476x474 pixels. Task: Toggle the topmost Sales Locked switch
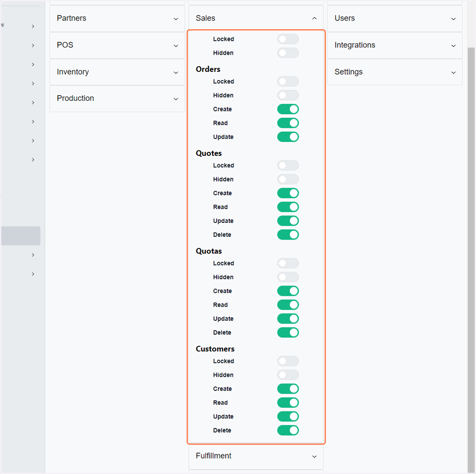(x=288, y=39)
